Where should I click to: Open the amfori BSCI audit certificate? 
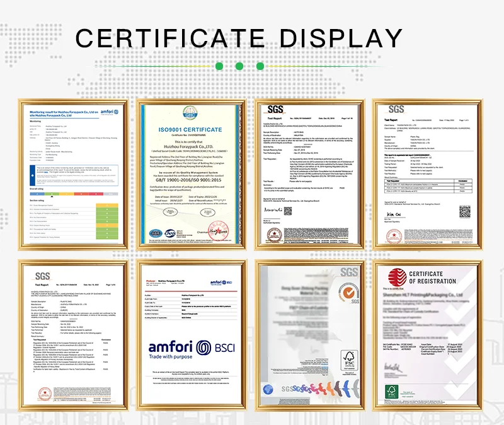click(x=192, y=335)
